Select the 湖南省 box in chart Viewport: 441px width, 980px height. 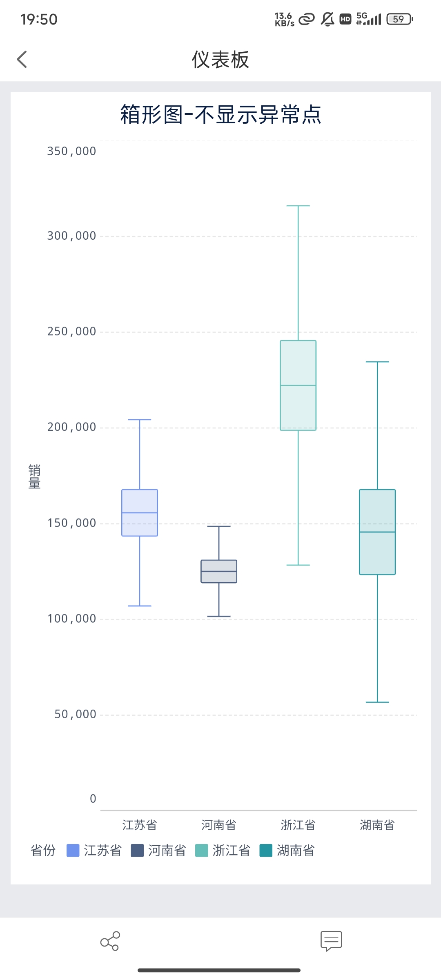click(377, 532)
